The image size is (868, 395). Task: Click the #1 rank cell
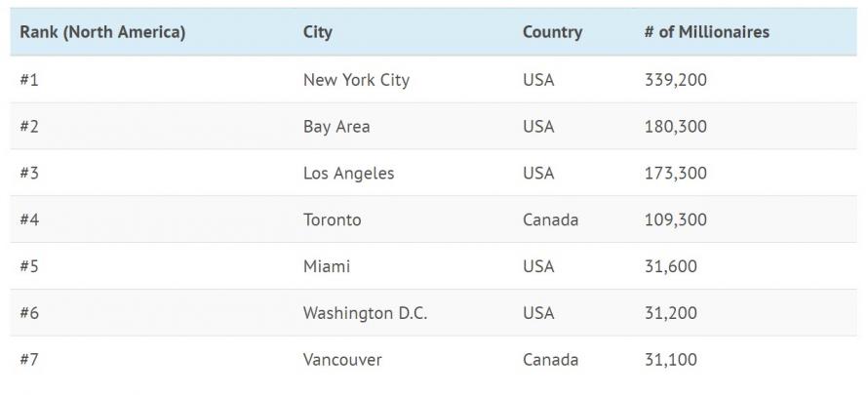29,80
